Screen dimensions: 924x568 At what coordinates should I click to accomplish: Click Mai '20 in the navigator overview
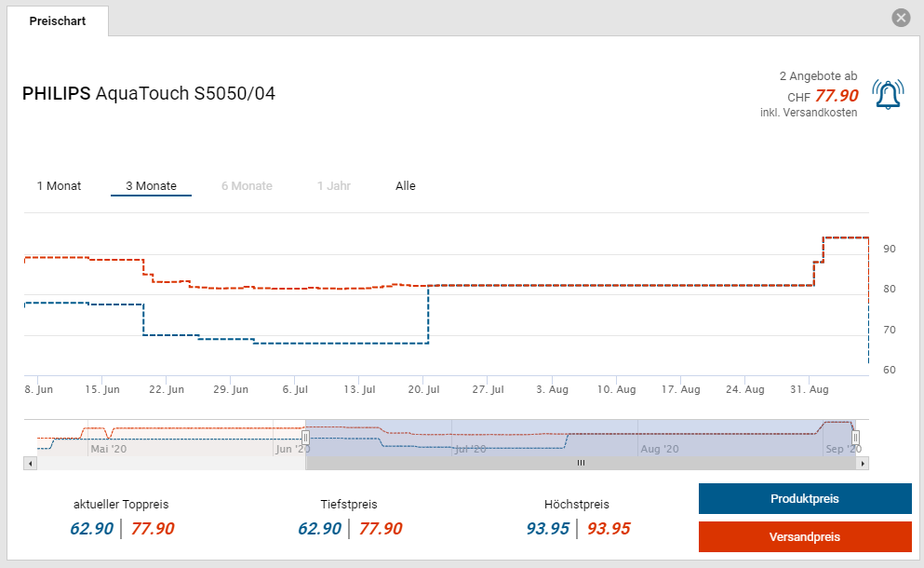[109, 449]
